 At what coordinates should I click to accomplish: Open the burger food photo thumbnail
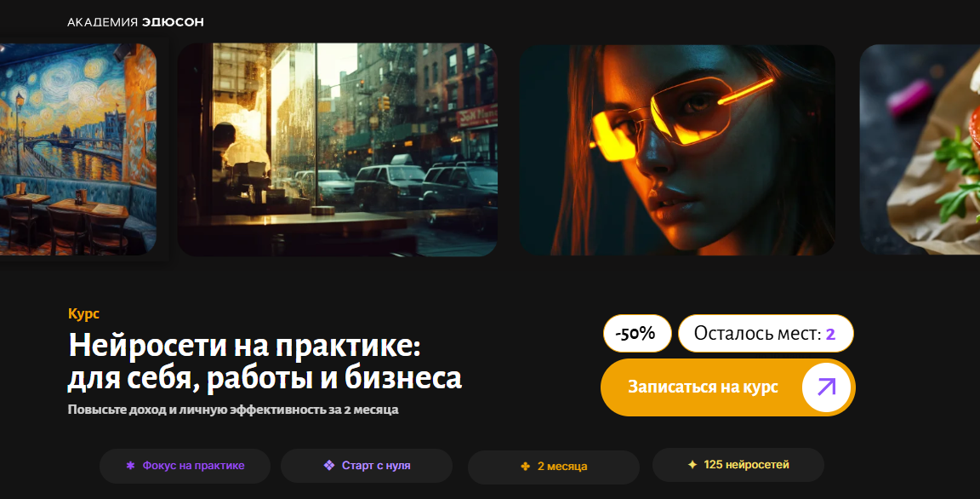pyautogui.click(x=920, y=150)
